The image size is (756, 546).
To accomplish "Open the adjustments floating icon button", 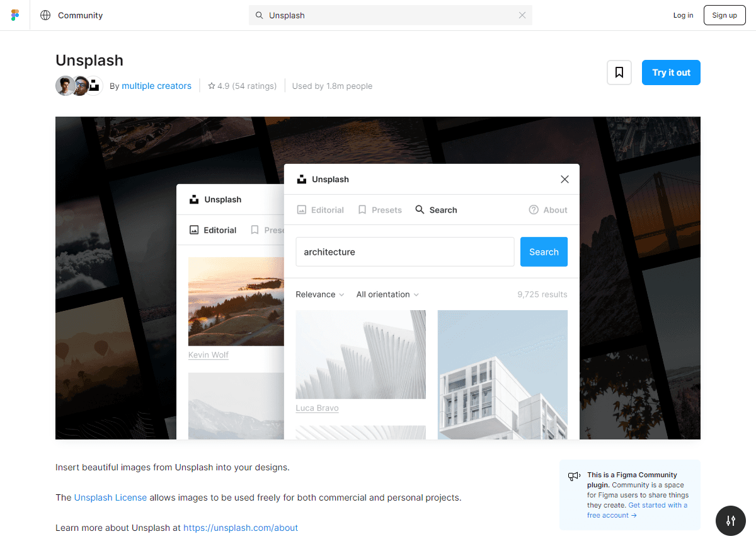I will tap(731, 521).
